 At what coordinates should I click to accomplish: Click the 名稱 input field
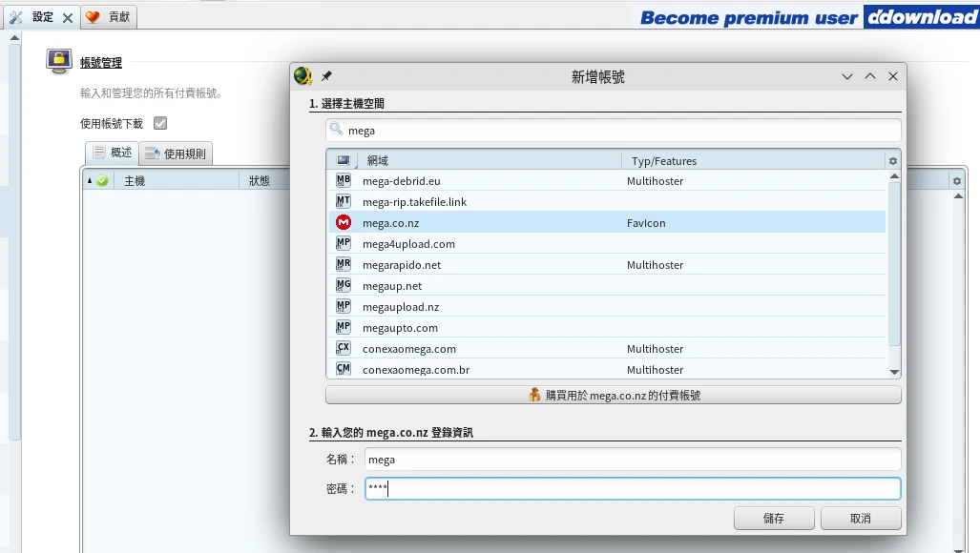pyautogui.click(x=633, y=460)
